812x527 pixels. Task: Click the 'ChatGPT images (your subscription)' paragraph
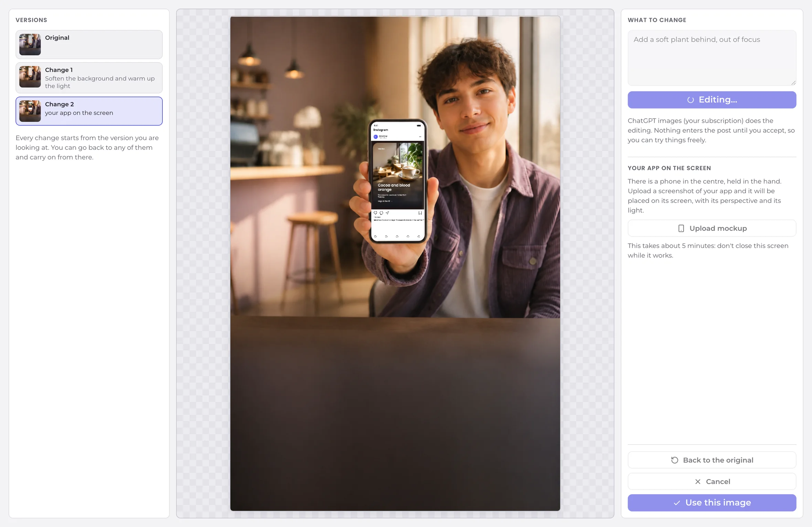click(711, 130)
